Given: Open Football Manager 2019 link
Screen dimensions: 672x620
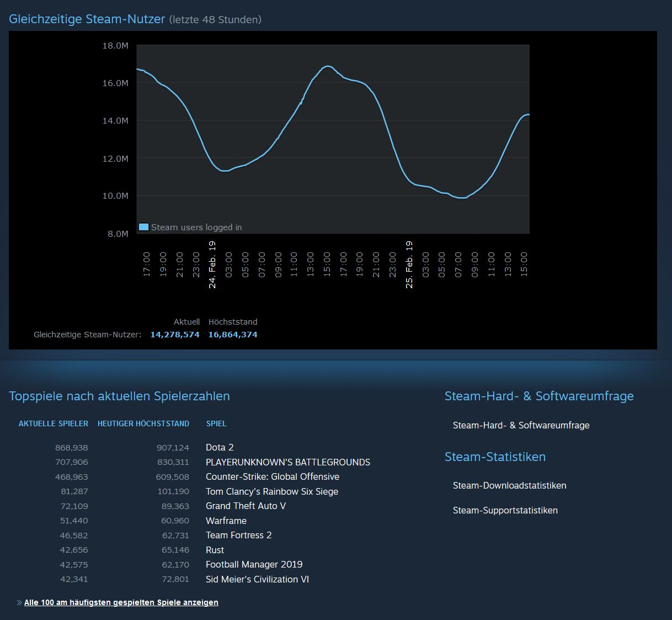Looking at the screenshot, I should 254,564.
